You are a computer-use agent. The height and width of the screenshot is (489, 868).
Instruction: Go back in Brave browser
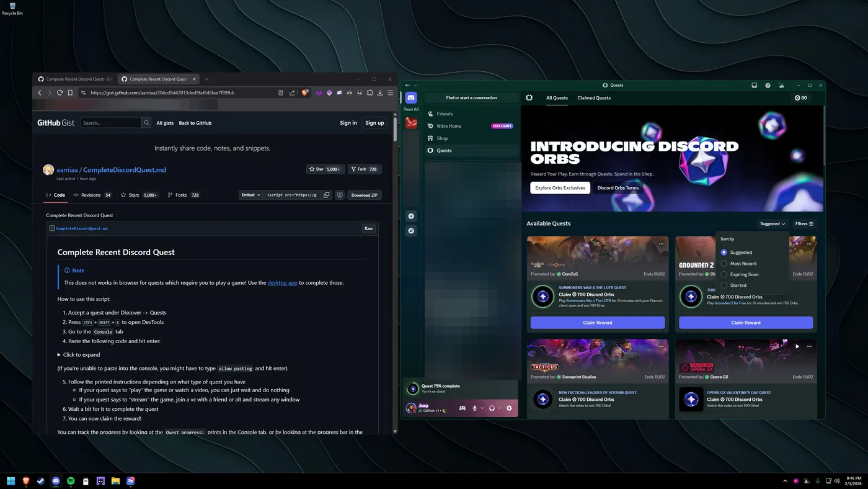40,92
